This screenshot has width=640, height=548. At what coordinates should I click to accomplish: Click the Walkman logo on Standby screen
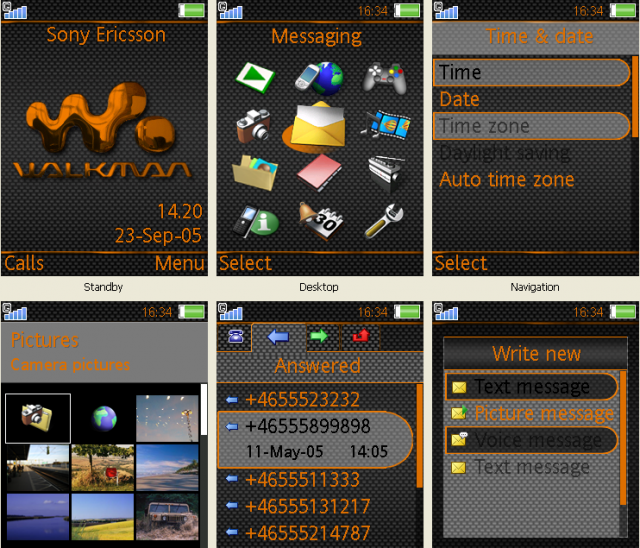102,131
